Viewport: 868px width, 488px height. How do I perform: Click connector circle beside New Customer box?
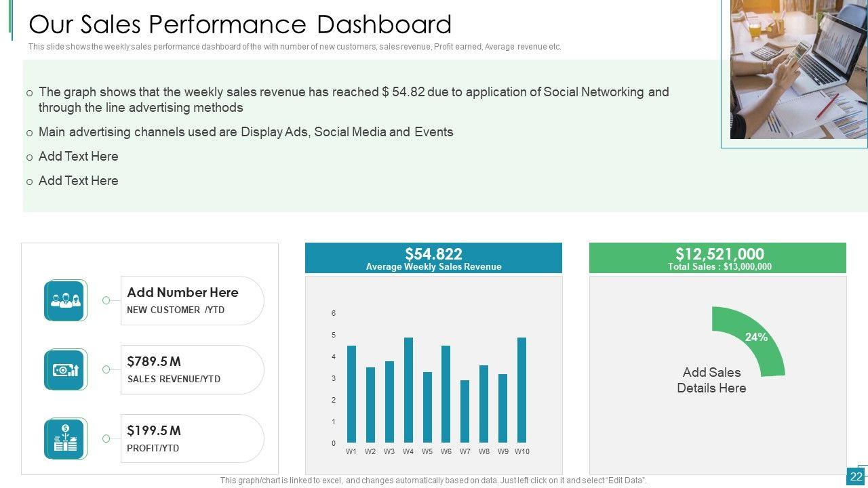(x=106, y=300)
